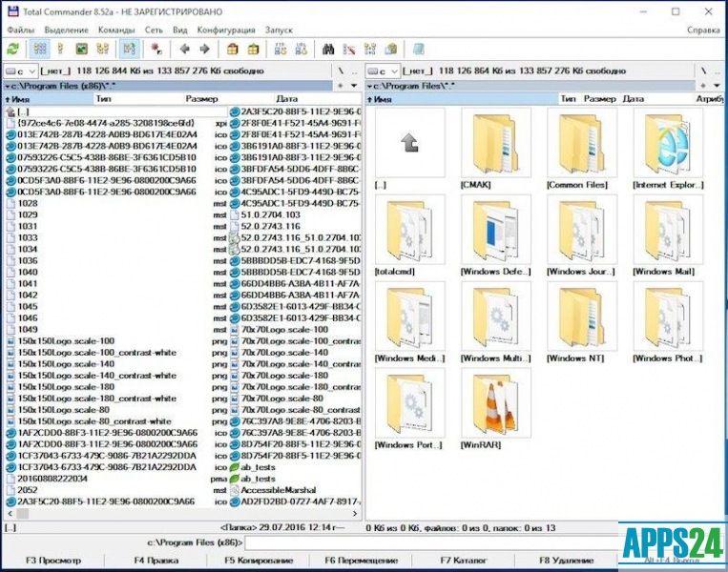Go to parent folder with left panel dots button
728x572 pixels.
click(355, 71)
